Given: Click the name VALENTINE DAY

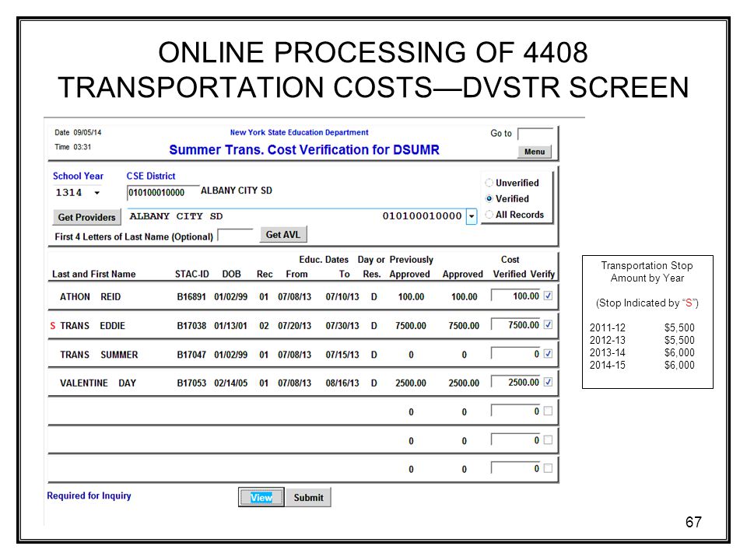Looking at the screenshot, I should [98, 383].
